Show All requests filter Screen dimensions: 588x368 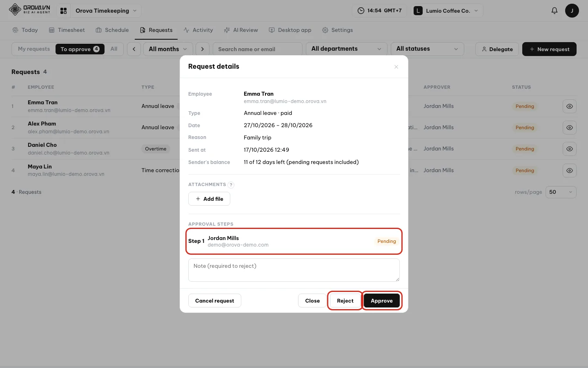tap(114, 49)
